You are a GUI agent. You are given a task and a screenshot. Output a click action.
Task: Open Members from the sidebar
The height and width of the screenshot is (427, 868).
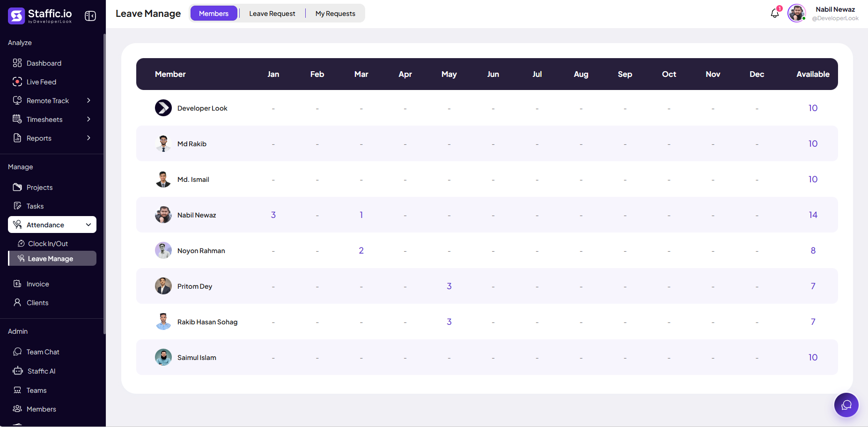pos(41,409)
